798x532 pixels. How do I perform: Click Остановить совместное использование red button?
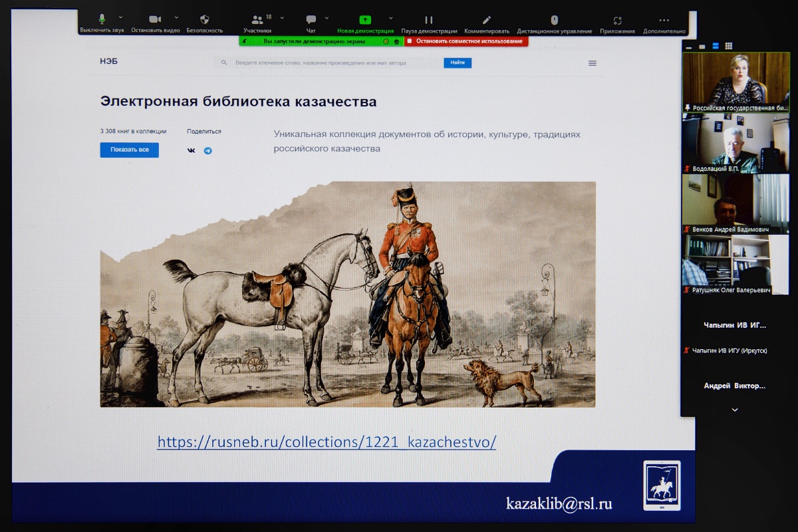pyautogui.click(x=466, y=41)
